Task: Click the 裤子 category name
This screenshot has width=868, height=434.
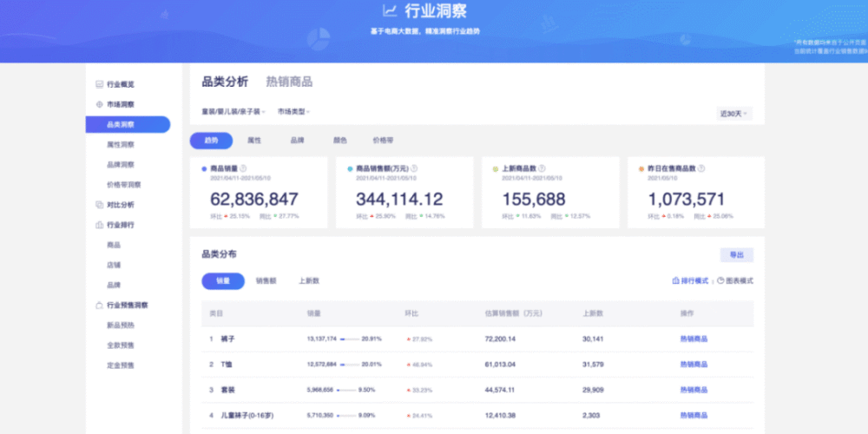Action: [227, 339]
